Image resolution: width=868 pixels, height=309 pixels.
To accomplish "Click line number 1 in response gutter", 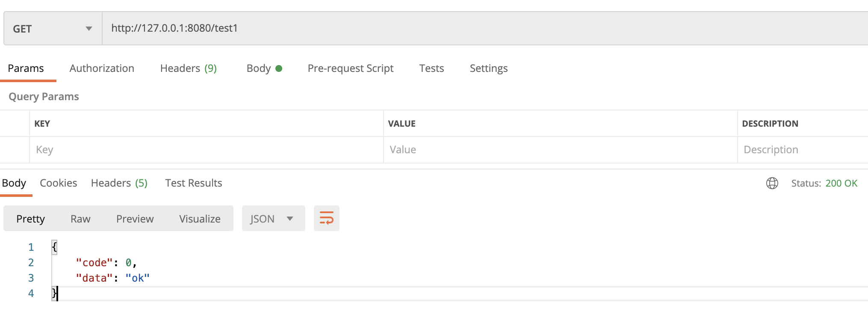I will [31, 247].
